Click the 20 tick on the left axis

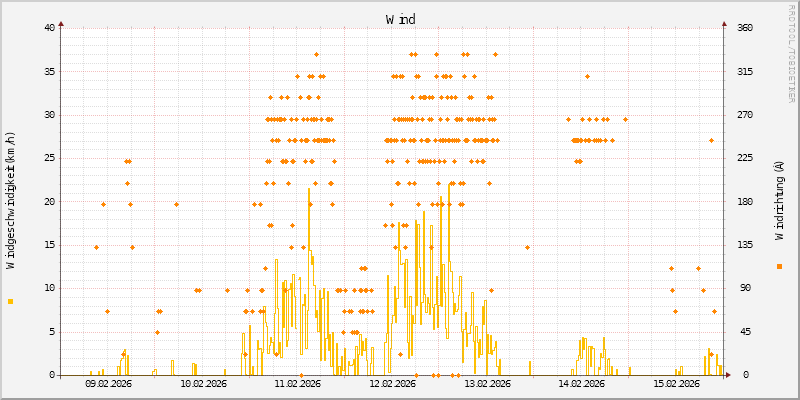49,201
